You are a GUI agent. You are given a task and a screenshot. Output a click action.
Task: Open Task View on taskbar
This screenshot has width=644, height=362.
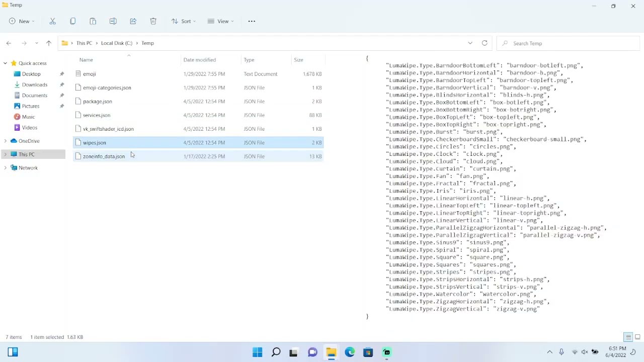point(293,352)
